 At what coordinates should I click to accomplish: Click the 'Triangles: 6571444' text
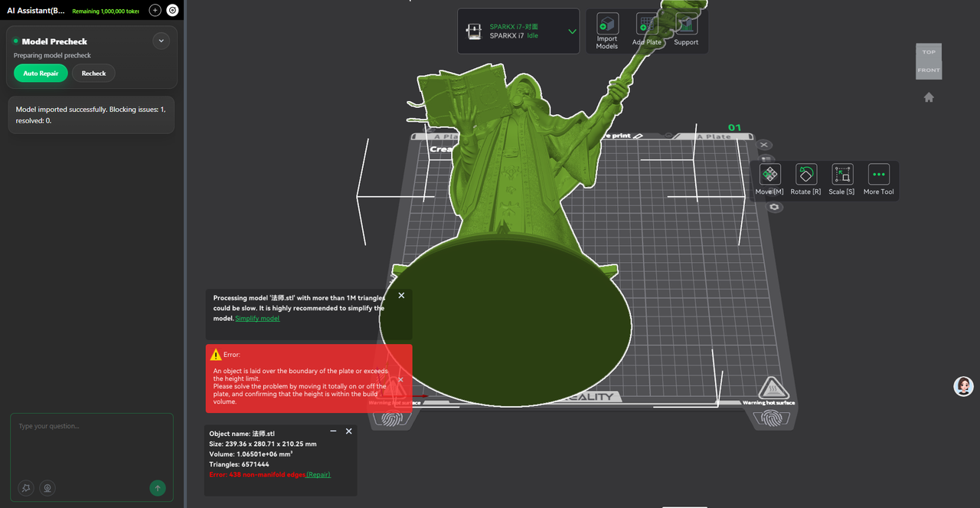tap(239, 464)
